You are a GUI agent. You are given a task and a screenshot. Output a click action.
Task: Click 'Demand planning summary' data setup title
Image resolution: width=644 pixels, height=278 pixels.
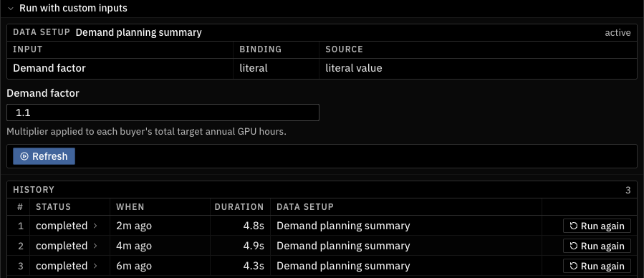(139, 32)
